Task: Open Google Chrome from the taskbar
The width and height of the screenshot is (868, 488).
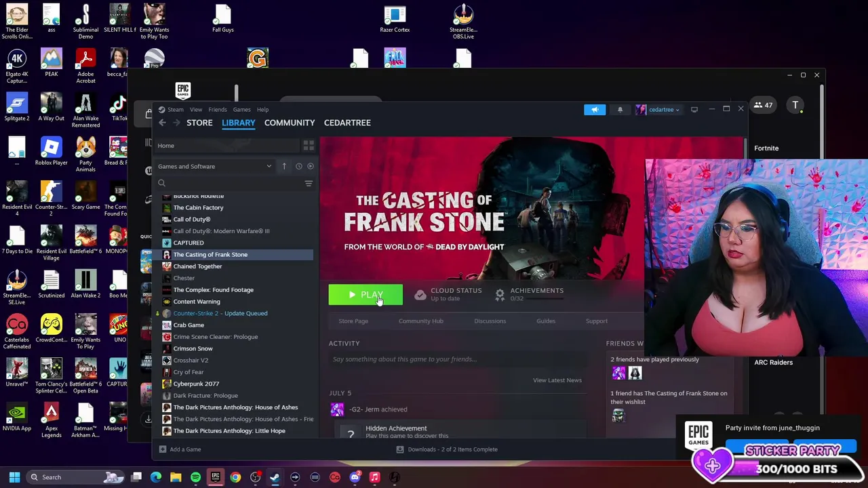Action: tap(235, 477)
